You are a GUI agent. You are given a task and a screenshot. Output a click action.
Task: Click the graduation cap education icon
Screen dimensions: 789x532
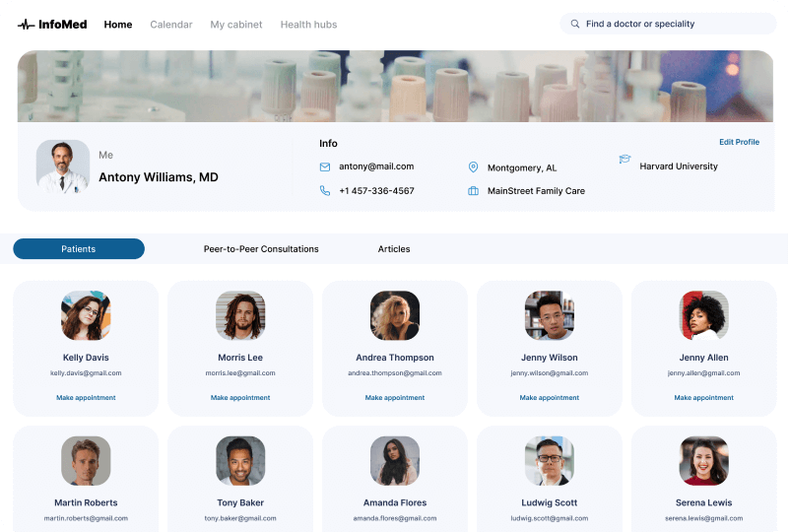coord(625,160)
